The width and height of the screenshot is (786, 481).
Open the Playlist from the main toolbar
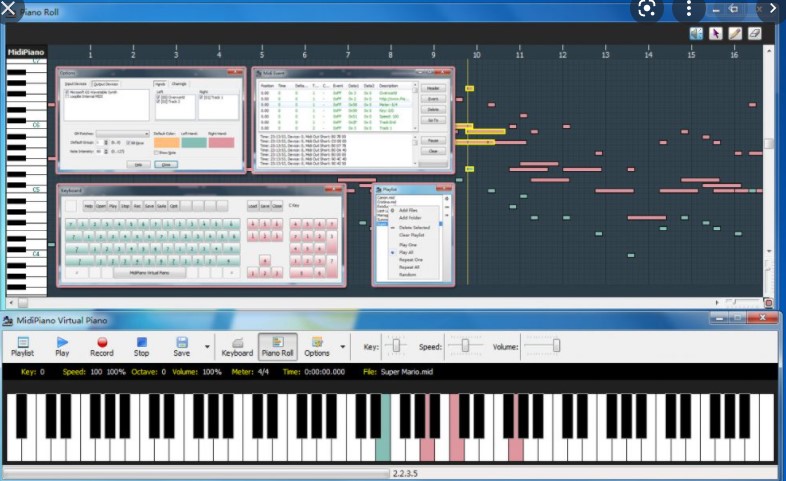pyautogui.click(x=23, y=347)
